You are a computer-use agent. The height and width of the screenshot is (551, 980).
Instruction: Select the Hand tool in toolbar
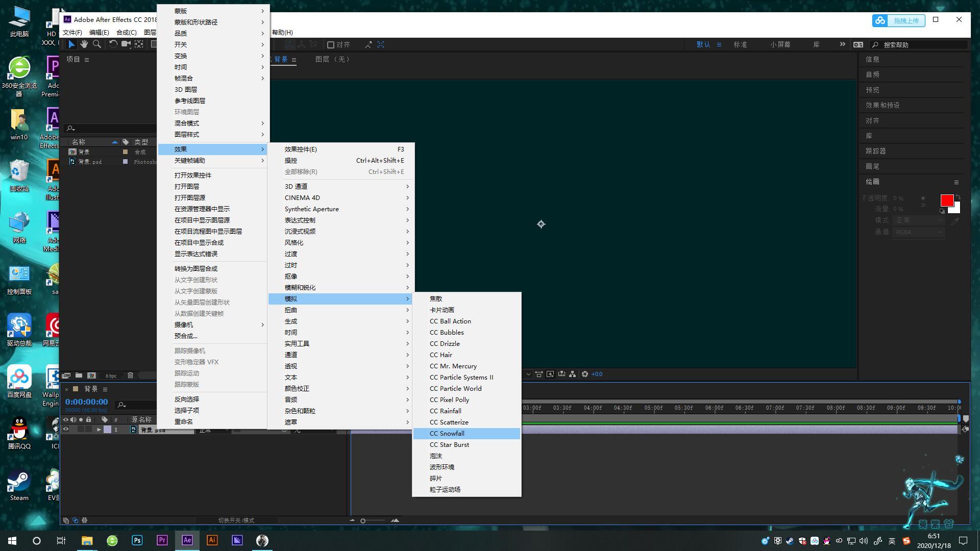coord(84,44)
